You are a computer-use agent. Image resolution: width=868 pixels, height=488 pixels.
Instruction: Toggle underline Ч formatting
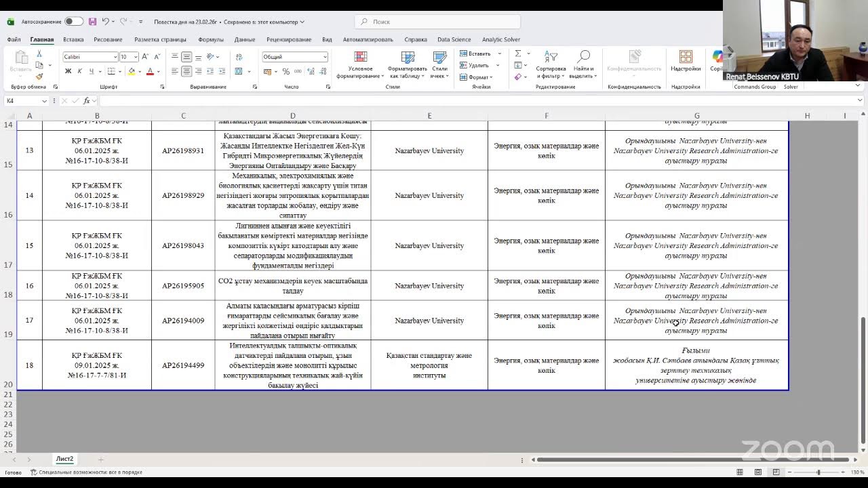click(x=91, y=71)
